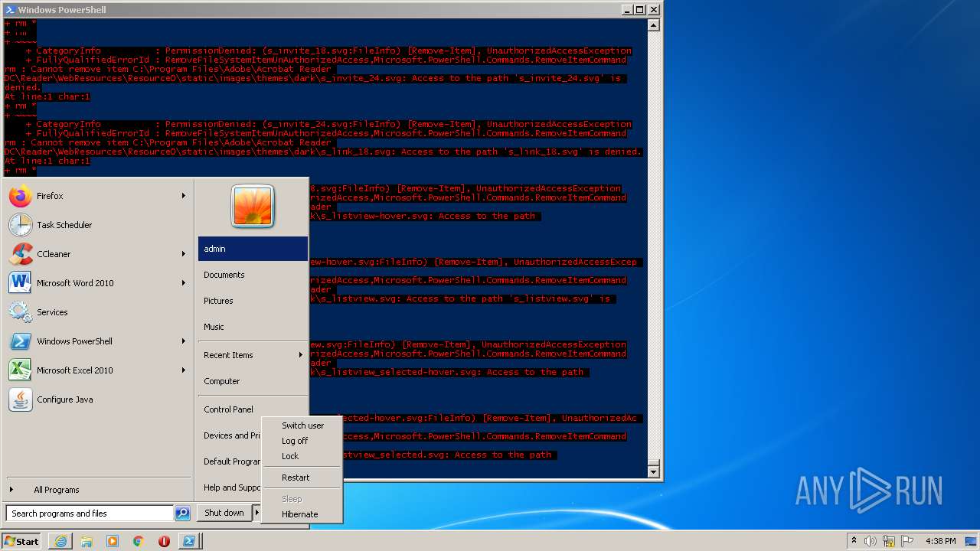Expand Microsoft Word 2010 jump list arrow
Screen dimensions: 980x551
pyautogui.click(x=184, y=283)
